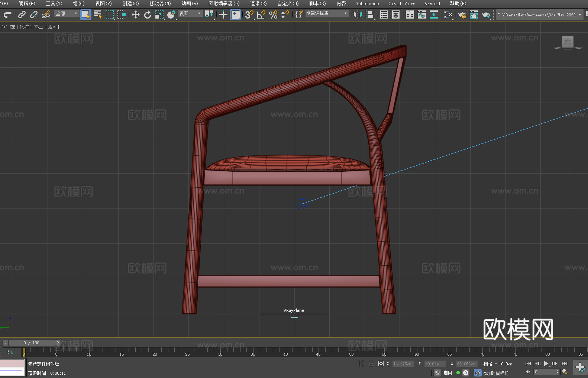The height and width of the screenshot is (378, 588).
Task: Click the time slider 0 / 100 handle
Action: coord(32,343)
